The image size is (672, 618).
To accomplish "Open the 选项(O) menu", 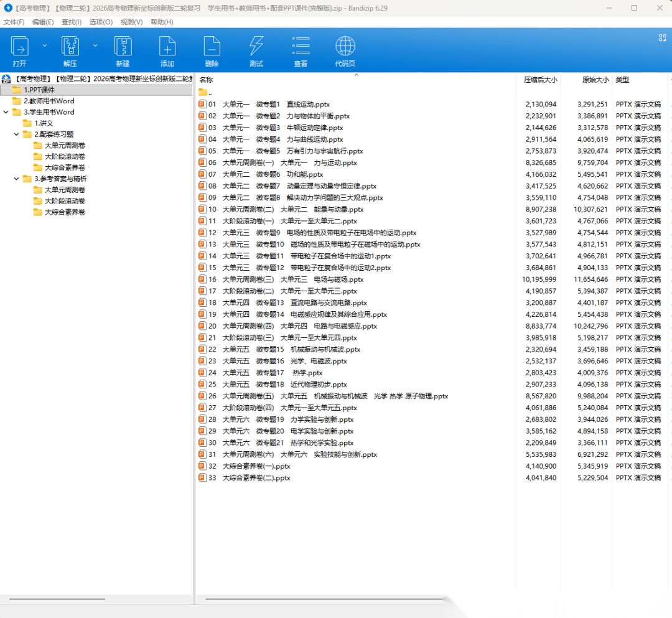I will (101, 22).
